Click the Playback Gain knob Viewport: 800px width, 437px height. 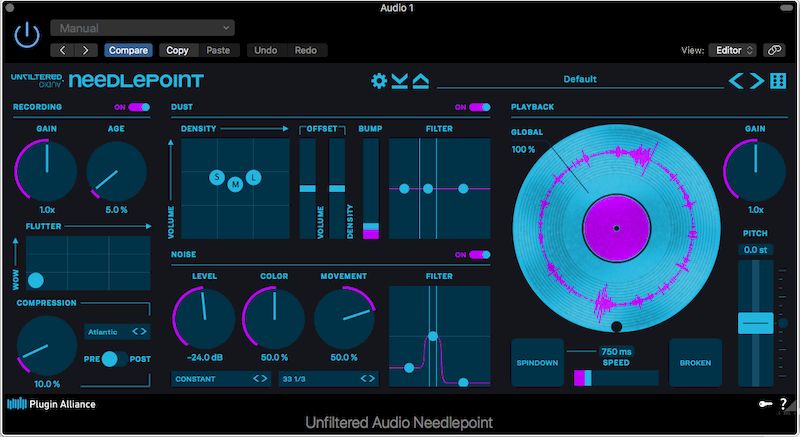click(755, 171)
